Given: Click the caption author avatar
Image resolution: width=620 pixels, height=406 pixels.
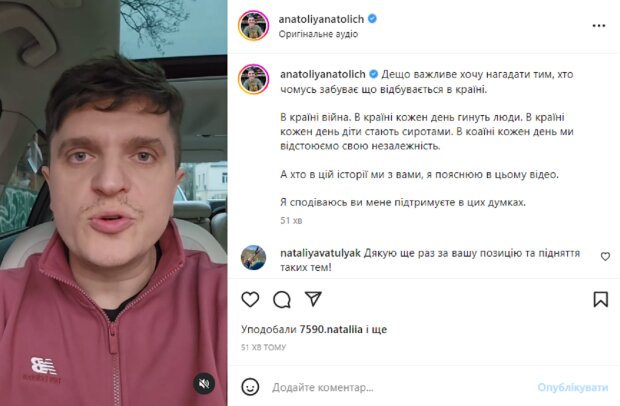Looking at the screenshot, I should (253, 79).
